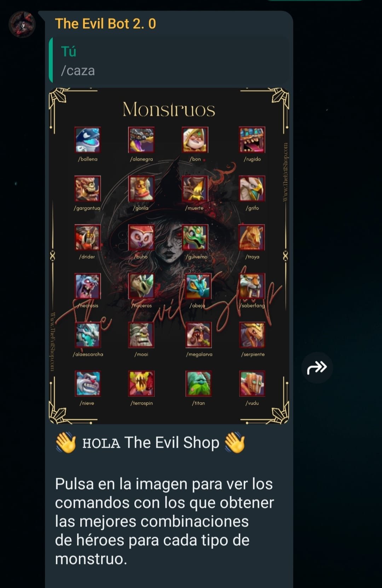The image size is (382, 588).
Task: Select the /bon monster icon
Action: click(x=195, y=140)
